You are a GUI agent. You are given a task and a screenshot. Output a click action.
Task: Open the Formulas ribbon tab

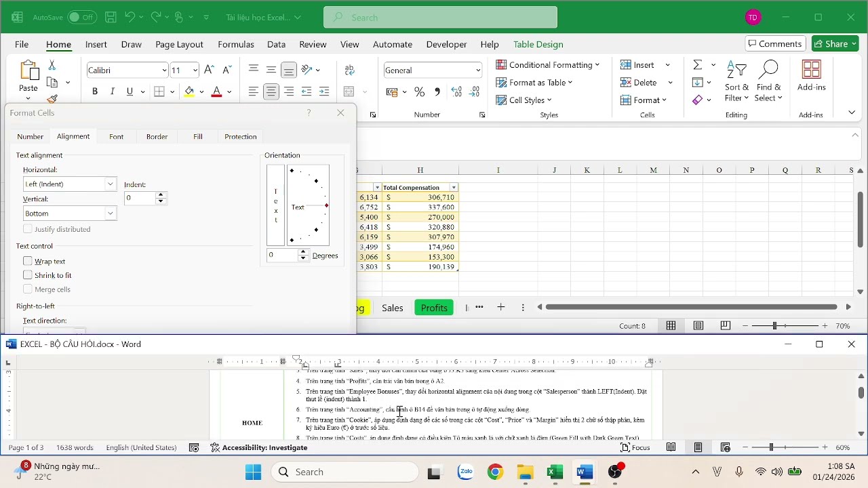pyautogui.click(x=236, y=44)
